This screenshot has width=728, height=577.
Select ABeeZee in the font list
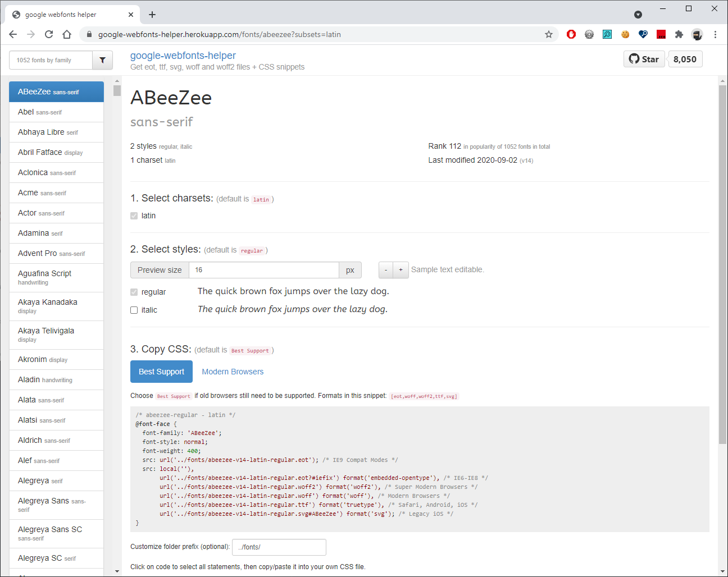click(56, 91)
